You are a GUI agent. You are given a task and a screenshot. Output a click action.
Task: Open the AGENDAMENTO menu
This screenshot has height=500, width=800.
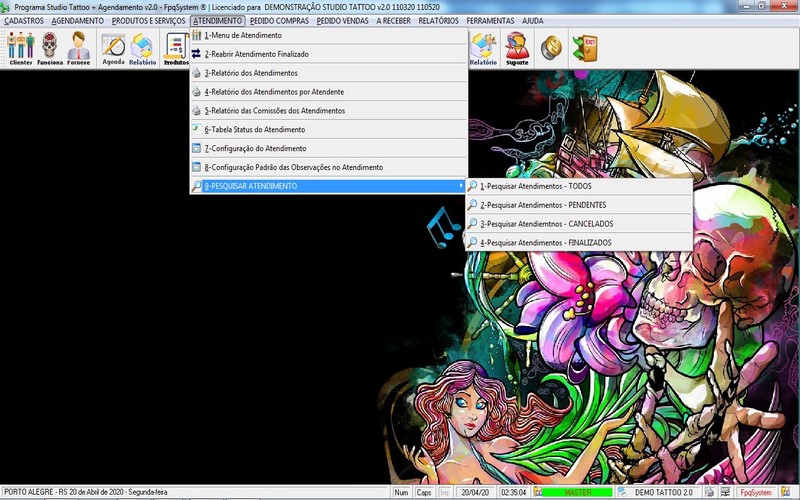[78, 21]
